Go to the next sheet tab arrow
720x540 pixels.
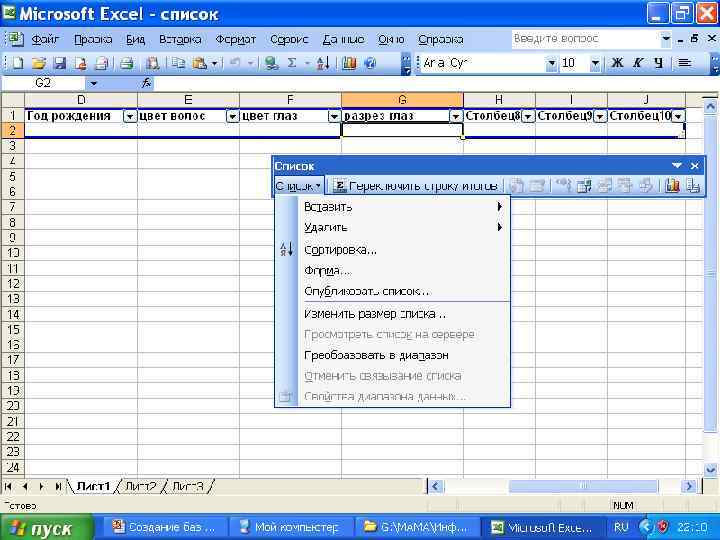[42, 486]
